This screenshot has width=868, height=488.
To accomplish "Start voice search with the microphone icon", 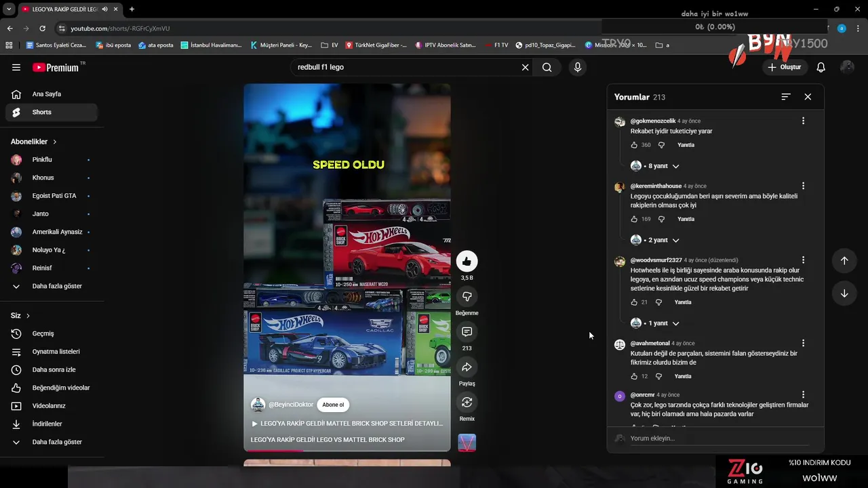I will click(578, 67).
